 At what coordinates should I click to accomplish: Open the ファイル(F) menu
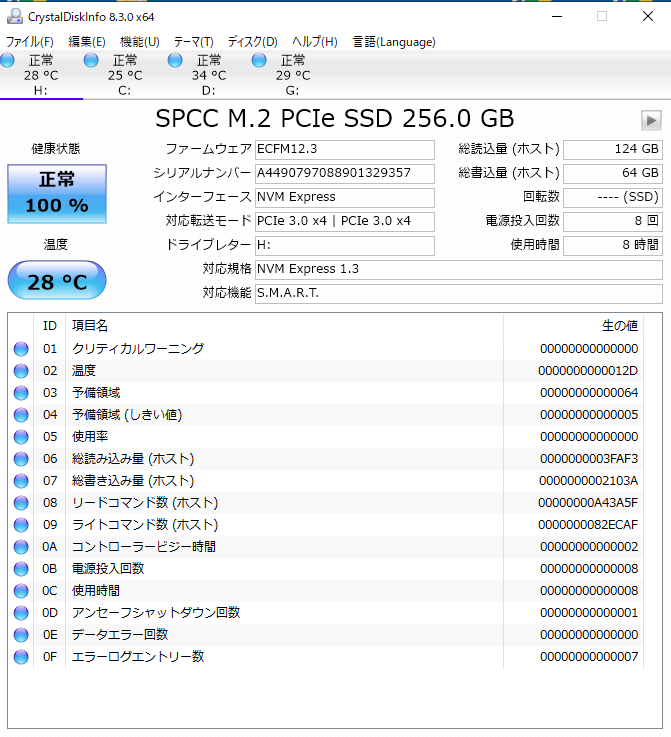click(30, 42)
